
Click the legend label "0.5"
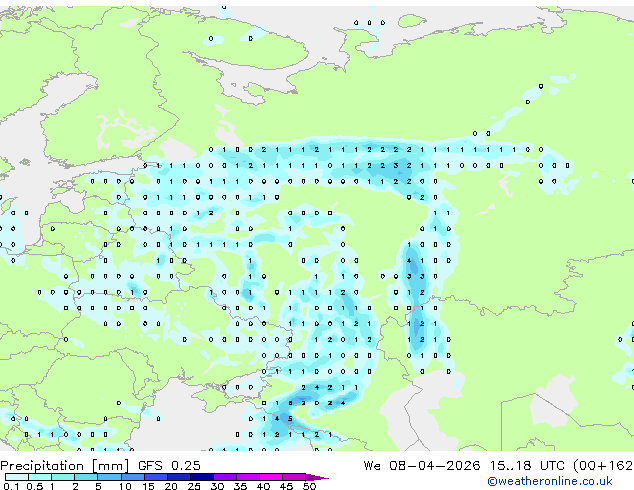click(x=34, y=486)
